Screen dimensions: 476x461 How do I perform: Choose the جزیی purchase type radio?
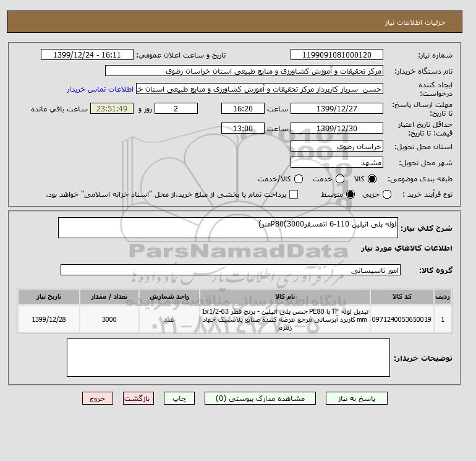[387, 194]
